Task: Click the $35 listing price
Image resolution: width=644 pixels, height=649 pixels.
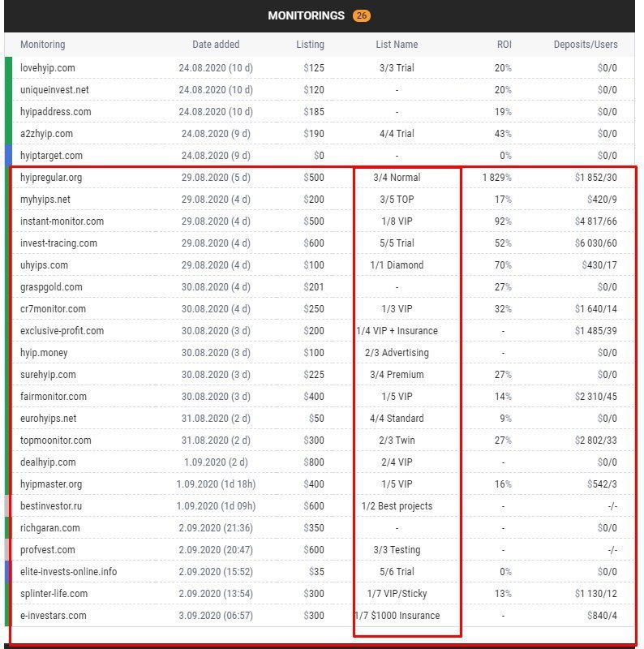Action: tap(316, 572)
